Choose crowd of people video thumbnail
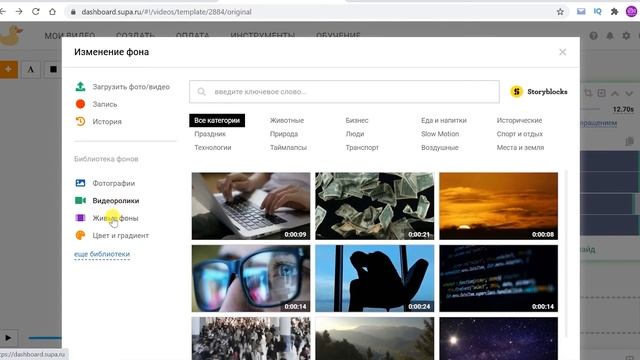The image size is (640, 360). point(251,338)
